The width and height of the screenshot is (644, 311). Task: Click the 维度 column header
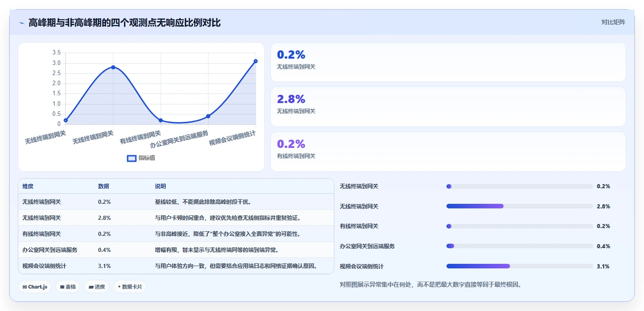coord(28,186)
